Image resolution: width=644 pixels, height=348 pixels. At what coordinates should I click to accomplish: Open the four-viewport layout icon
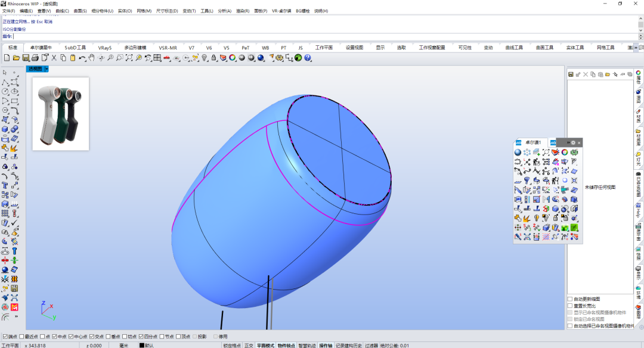[x=157, y=58]
